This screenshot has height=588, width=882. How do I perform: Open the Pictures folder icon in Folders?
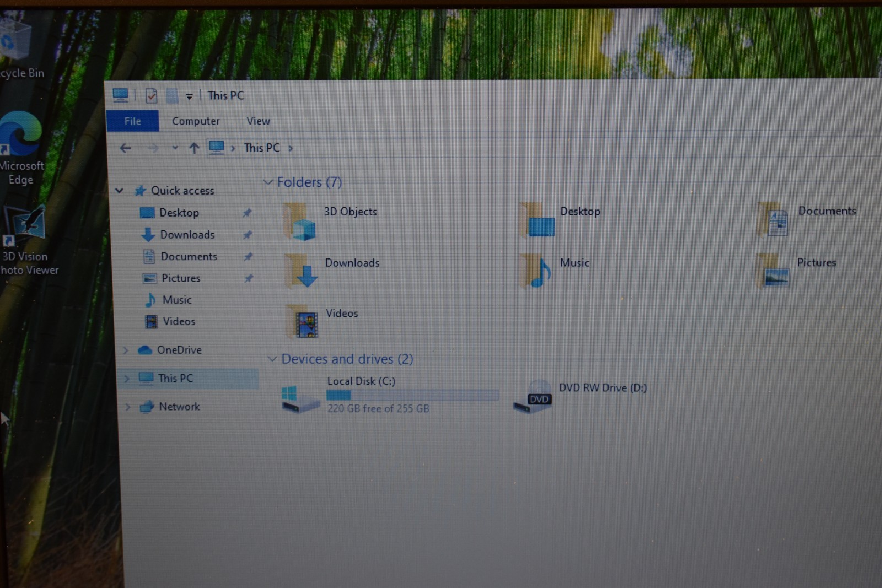772,271
